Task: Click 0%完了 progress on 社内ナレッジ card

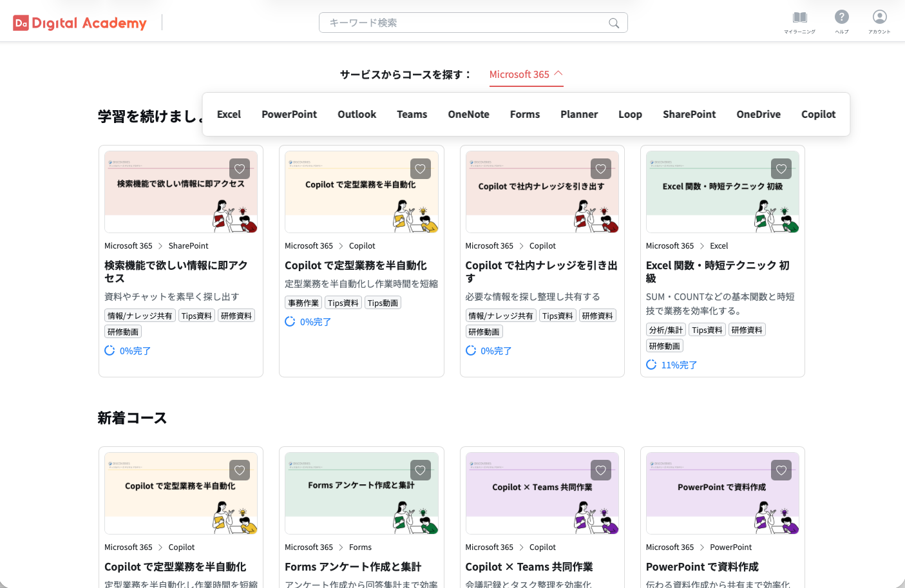Action: click(x=489, y=351)
